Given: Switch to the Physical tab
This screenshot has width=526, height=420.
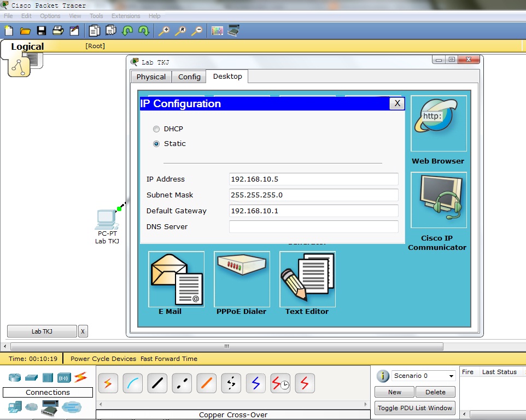Looking at the screenshot, I should 151,77.
